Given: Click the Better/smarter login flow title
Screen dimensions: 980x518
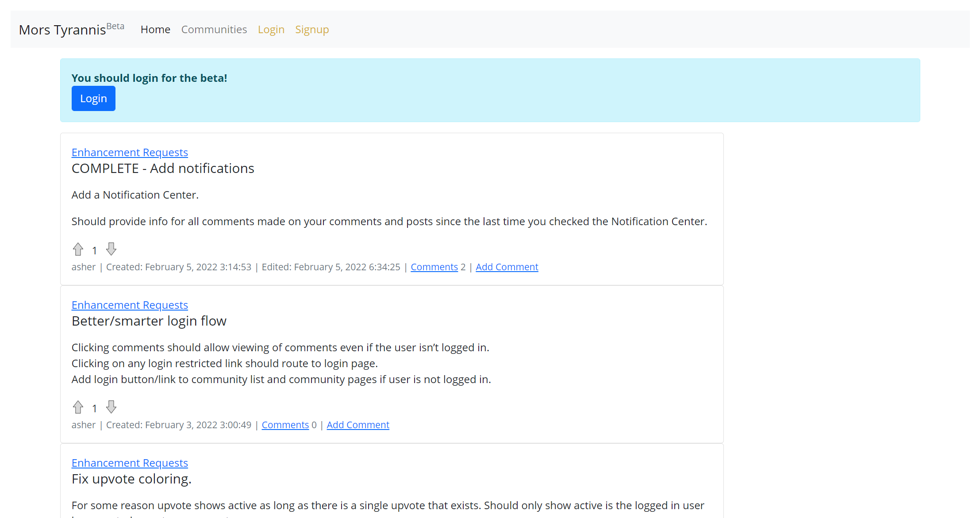Looking at the screenshot, I should (x=149, y=321).
